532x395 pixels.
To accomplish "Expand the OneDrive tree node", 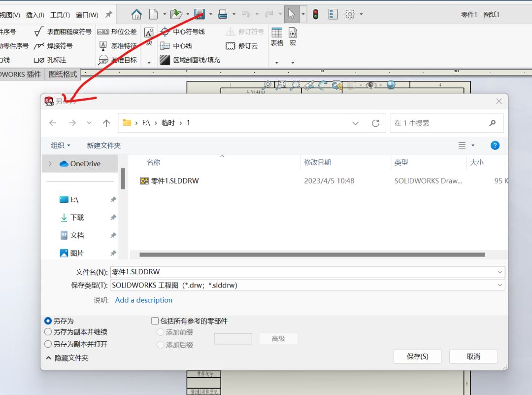I will [50, 164].
